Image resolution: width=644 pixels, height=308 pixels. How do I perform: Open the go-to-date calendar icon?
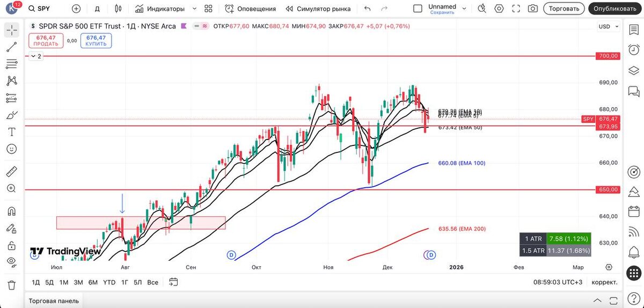pos(173,282)
